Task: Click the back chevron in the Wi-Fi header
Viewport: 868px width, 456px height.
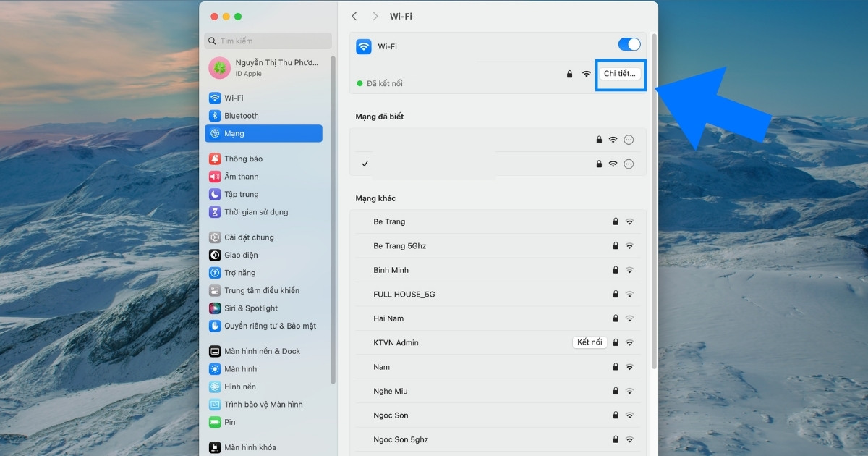Action: 354,16
